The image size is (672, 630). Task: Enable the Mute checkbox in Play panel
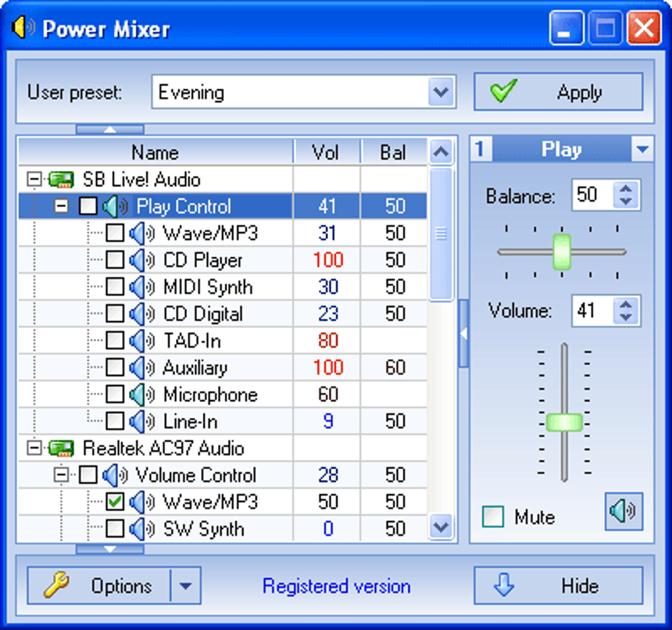pyautogui.click(x=493, y=517)
